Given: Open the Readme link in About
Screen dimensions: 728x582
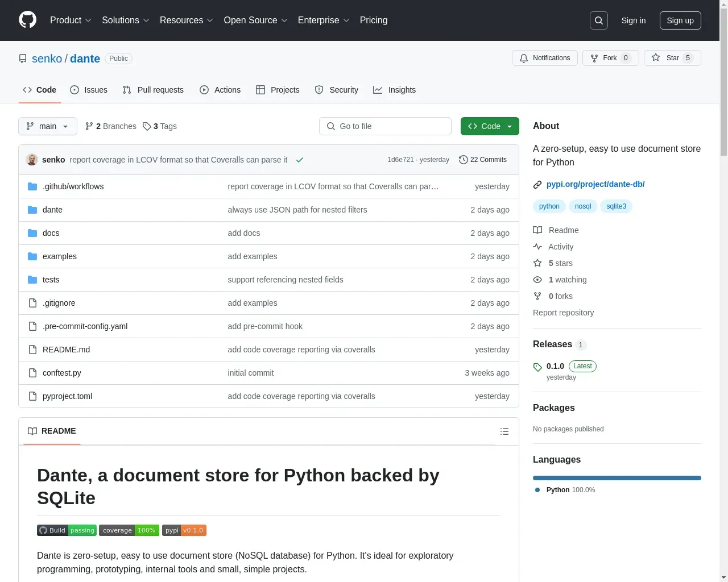Looking at the screenshot, I should click(x=556, y=230).
